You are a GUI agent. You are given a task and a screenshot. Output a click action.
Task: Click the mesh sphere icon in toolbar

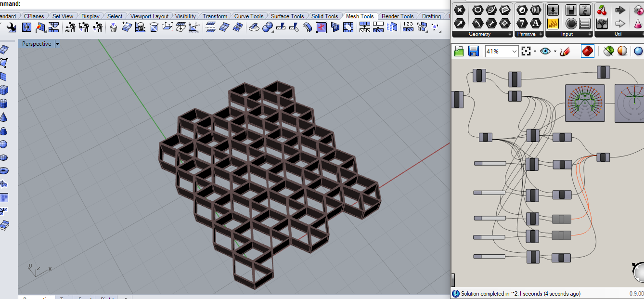pyautogui.click(x=268, y=27)
